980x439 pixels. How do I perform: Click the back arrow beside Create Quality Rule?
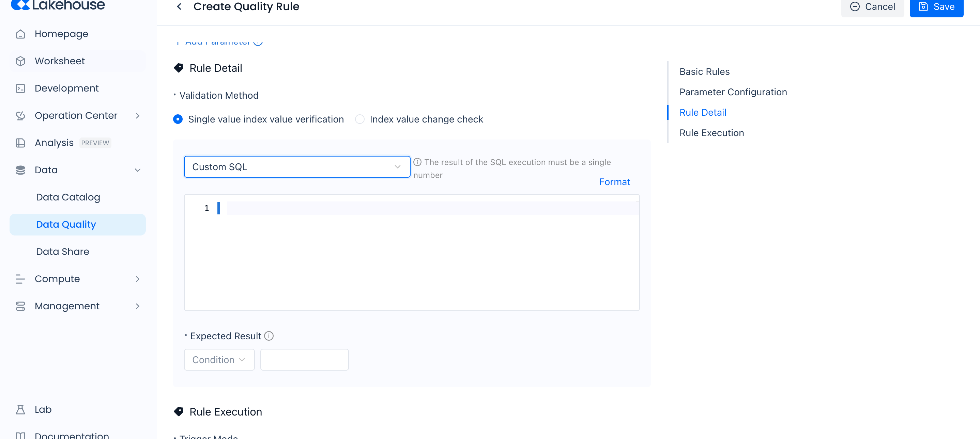click(179, 6)
